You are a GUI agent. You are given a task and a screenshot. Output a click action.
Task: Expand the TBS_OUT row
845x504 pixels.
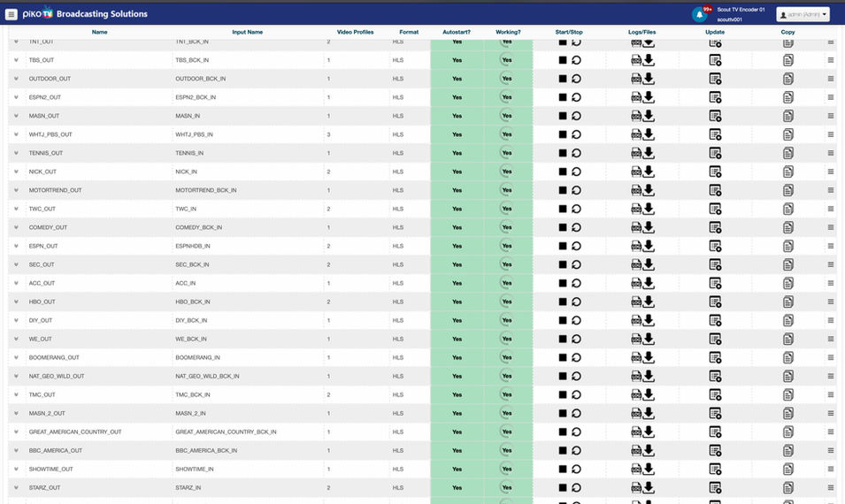[x=16, y=60]
